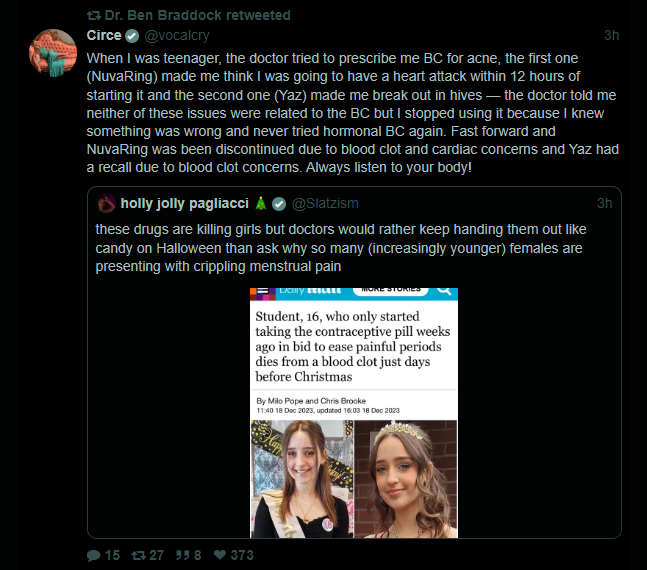
Task: Click the reply speech bubble icon
Action: [94, 555]
